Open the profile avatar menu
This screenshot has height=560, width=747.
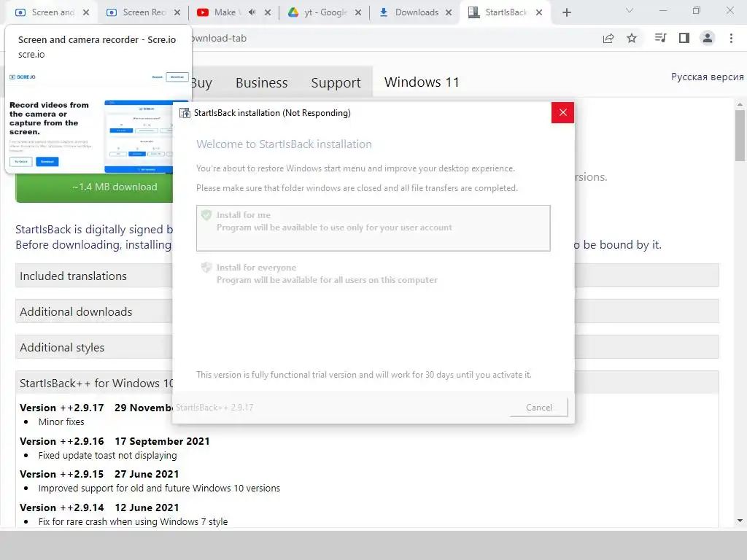pyautogui.click(x=708, y=38)
